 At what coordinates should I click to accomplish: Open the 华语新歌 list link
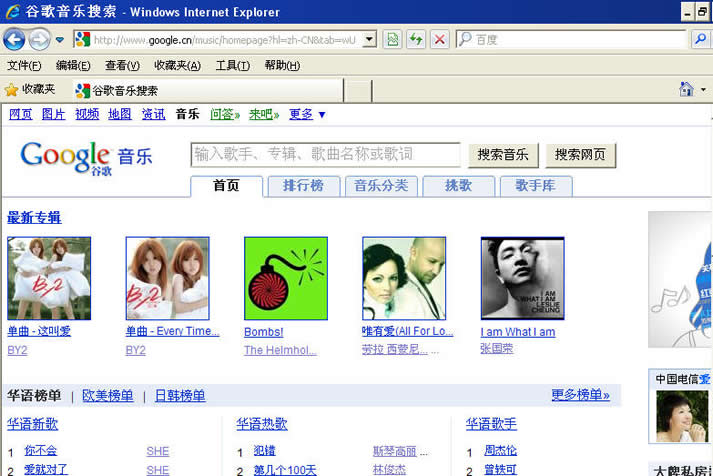(33, 424)
